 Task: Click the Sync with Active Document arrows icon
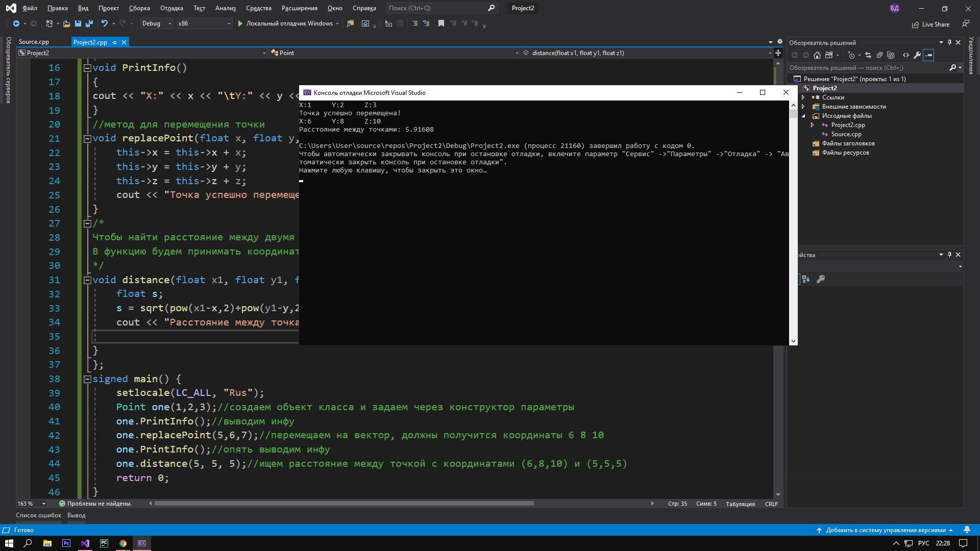pos(868,55)
